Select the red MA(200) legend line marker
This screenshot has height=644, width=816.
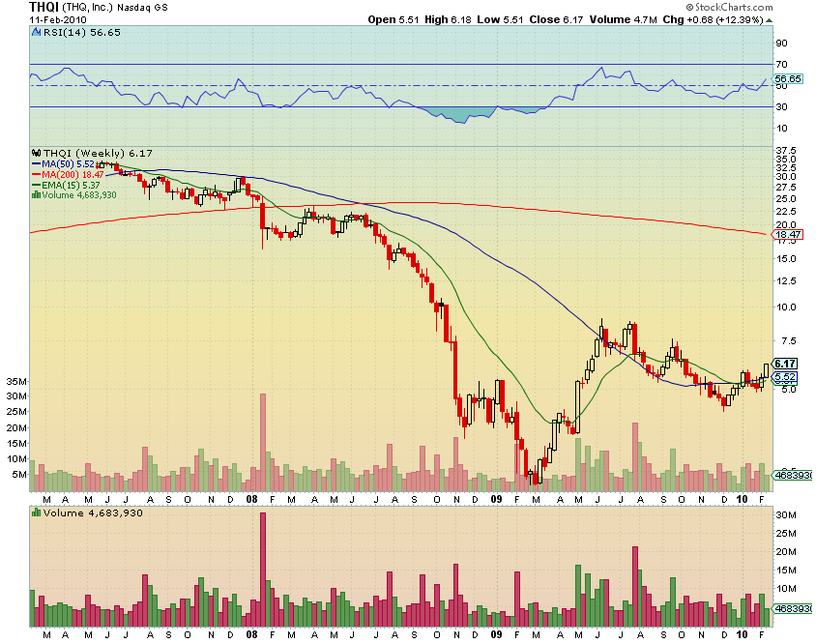point(36,174)
